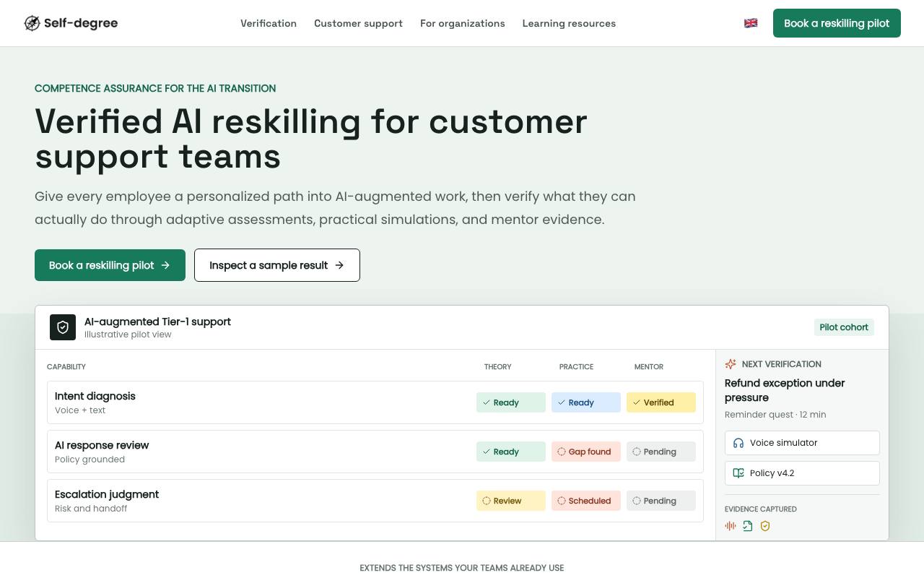Open Learning resources in the top navigation
The height and width of the screenshot is (578, 924).
(x=569, y=23)
